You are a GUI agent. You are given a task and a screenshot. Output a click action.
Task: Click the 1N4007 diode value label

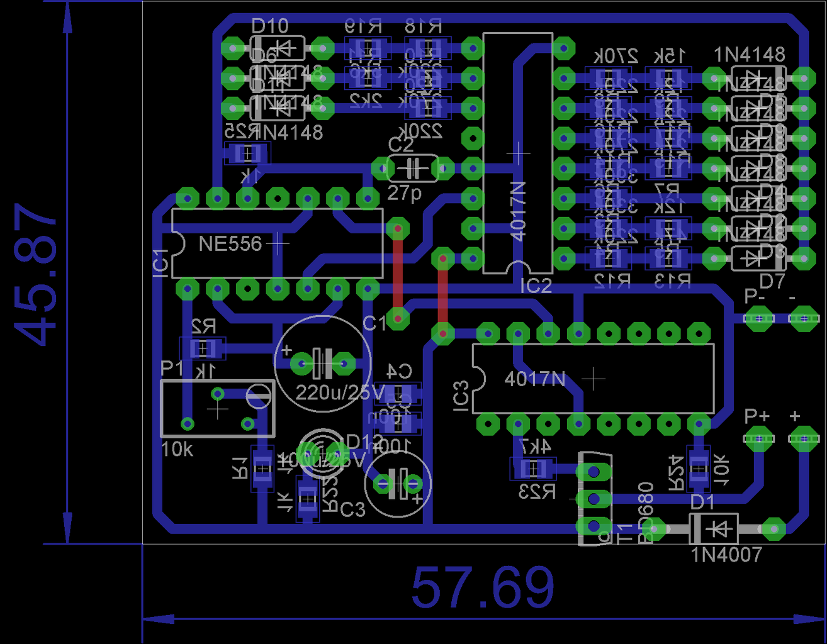coord(726,555)
